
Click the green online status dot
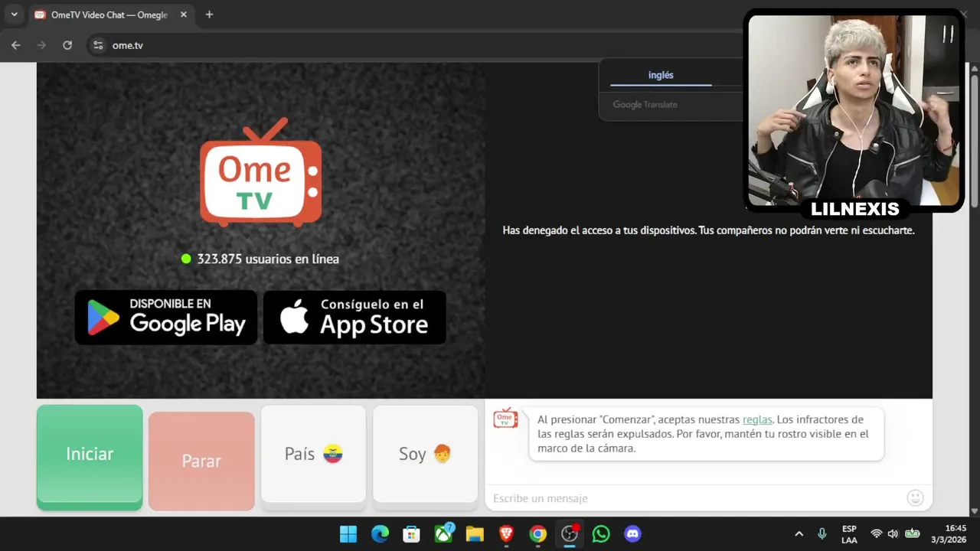click(x=186, y=259)
